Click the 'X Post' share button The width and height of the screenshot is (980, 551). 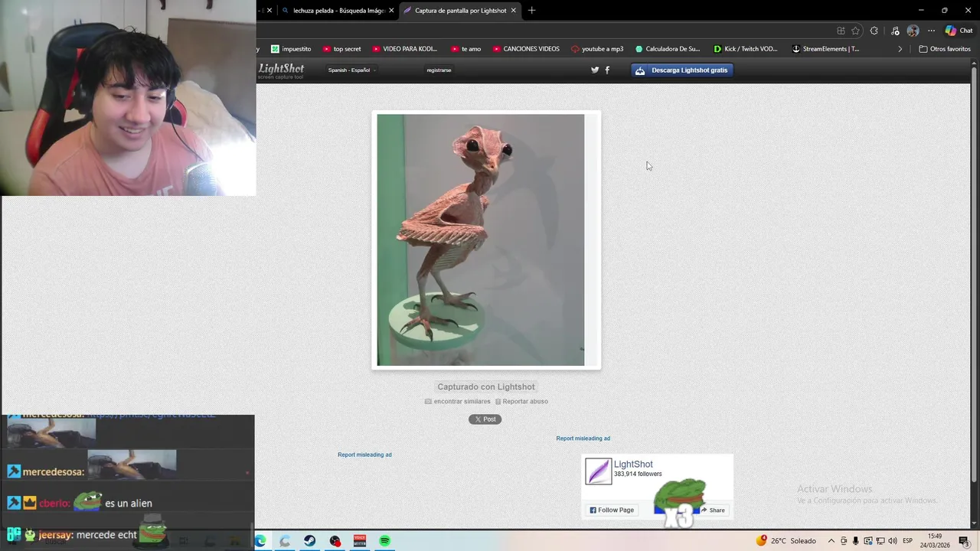485,419
